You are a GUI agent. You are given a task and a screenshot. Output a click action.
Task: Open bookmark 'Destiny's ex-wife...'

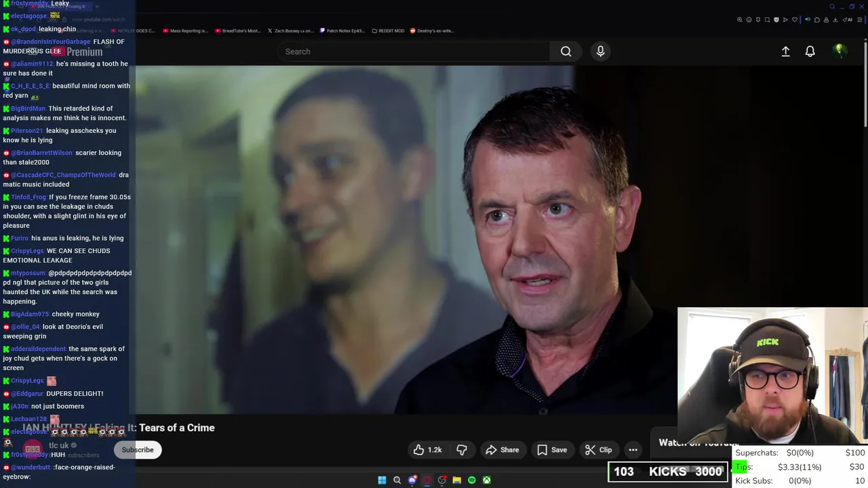(432, 30)
